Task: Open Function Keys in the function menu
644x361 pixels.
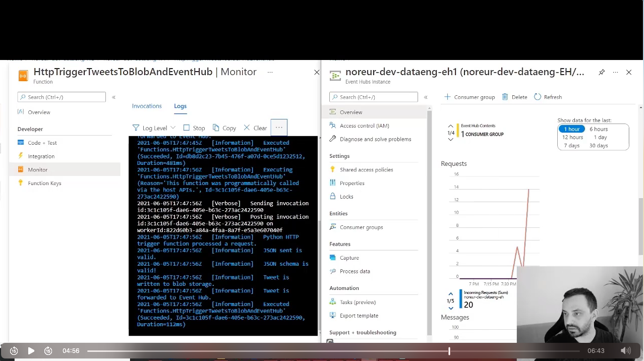Action: [44, 183]
